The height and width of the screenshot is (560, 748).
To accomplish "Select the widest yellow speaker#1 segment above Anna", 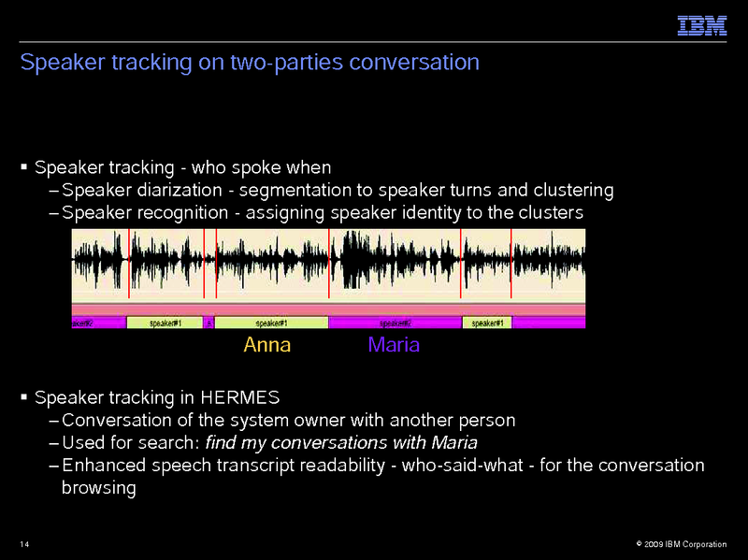I will [271, 323].
